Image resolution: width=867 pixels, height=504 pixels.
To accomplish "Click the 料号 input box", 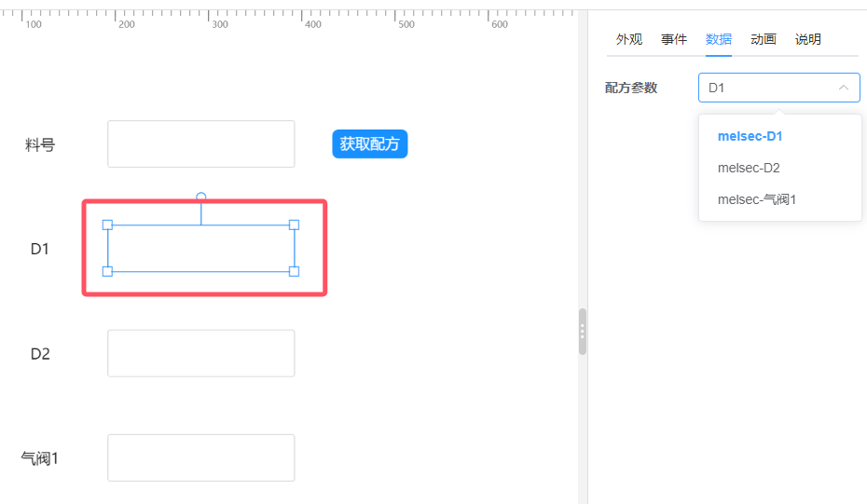I will click(x=201, y=143).
